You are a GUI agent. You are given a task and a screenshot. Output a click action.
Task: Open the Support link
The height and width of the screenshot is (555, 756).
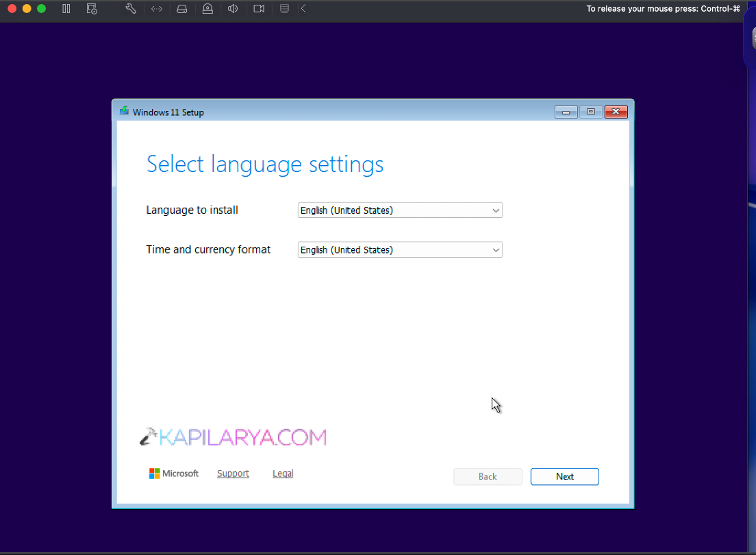coord(233,473)
